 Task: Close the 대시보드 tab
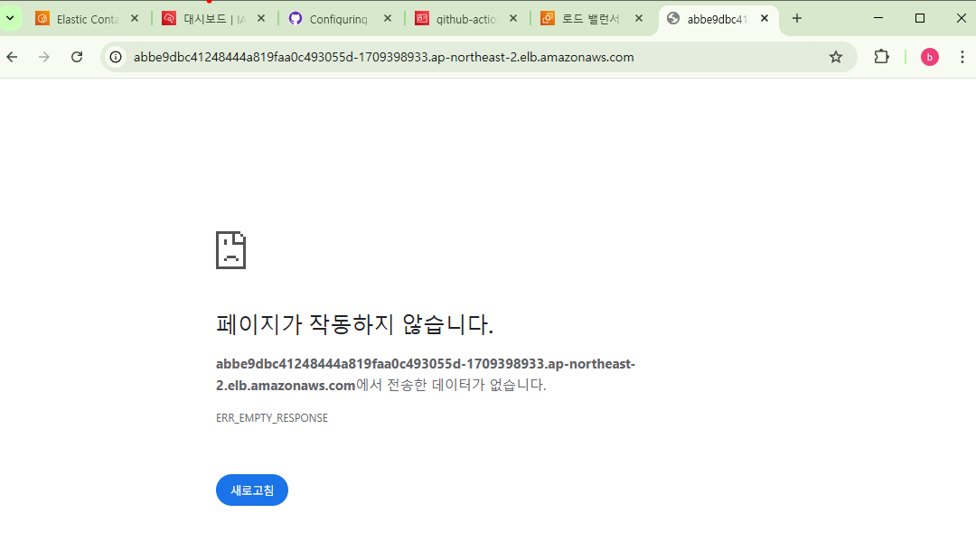click(261, 19)
